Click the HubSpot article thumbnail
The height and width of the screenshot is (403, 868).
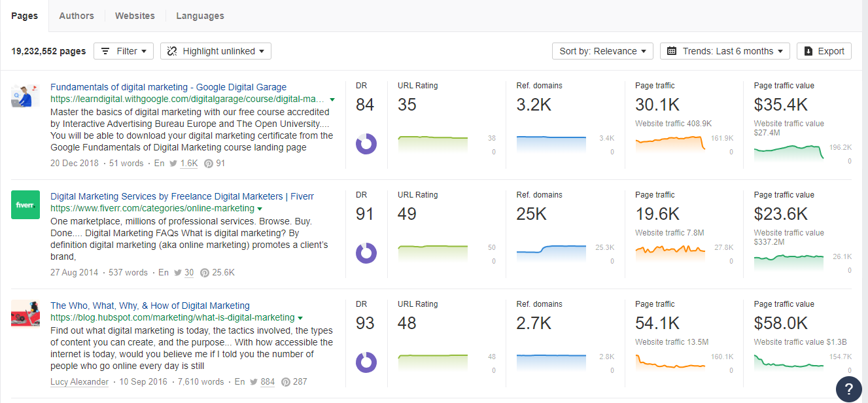coord(26,315)
